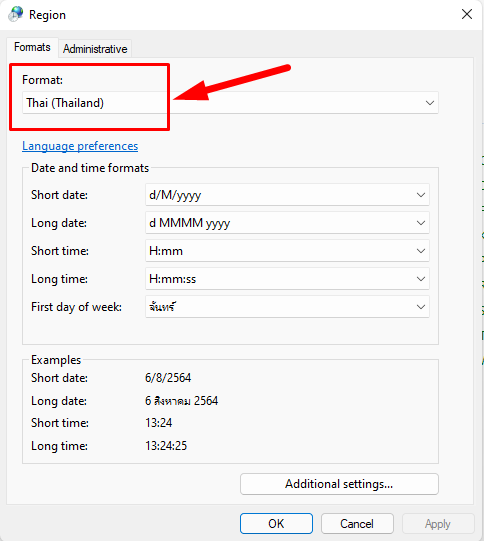Close the Region dialog window

click(467, 14)
